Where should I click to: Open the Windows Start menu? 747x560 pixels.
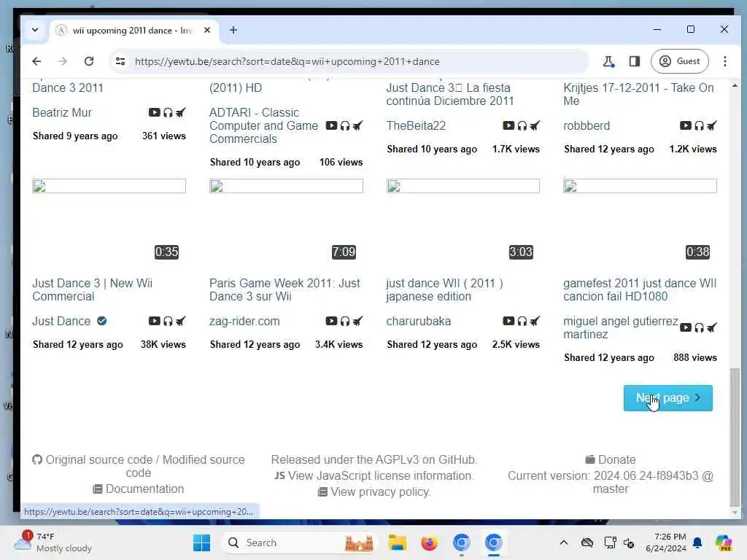201,542
